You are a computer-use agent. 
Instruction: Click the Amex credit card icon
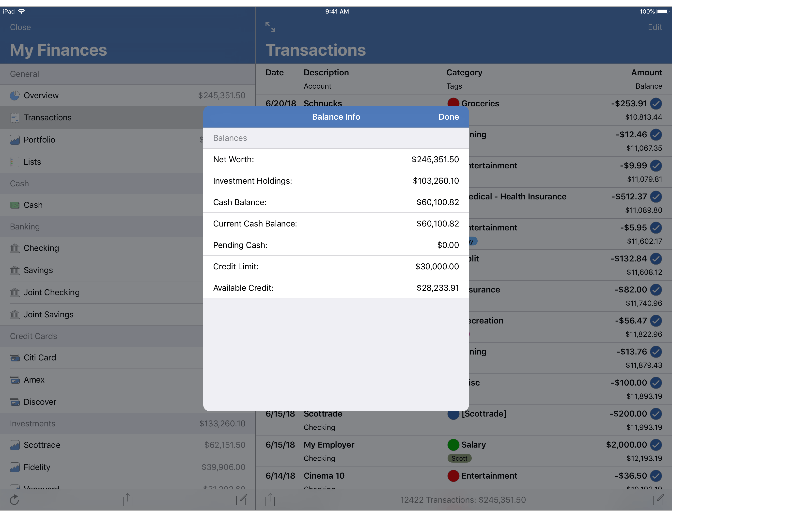click(15, 380)
